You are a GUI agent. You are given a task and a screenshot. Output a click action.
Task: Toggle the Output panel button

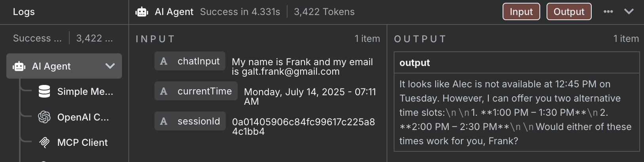(x=569, y=11)
